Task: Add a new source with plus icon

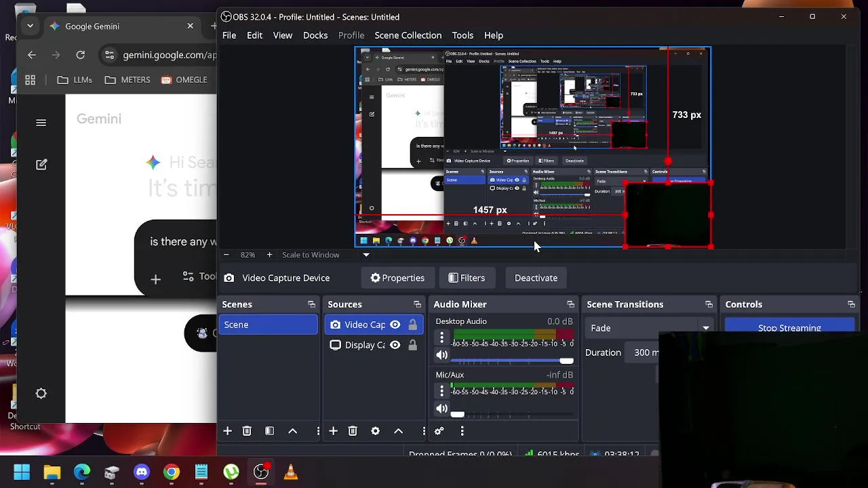Action: point(333,431)
